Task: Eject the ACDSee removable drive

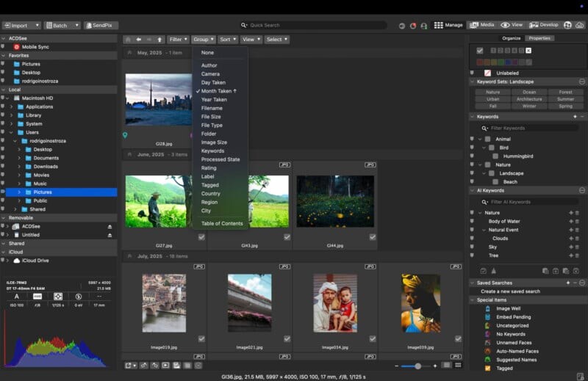Action: 110,227
